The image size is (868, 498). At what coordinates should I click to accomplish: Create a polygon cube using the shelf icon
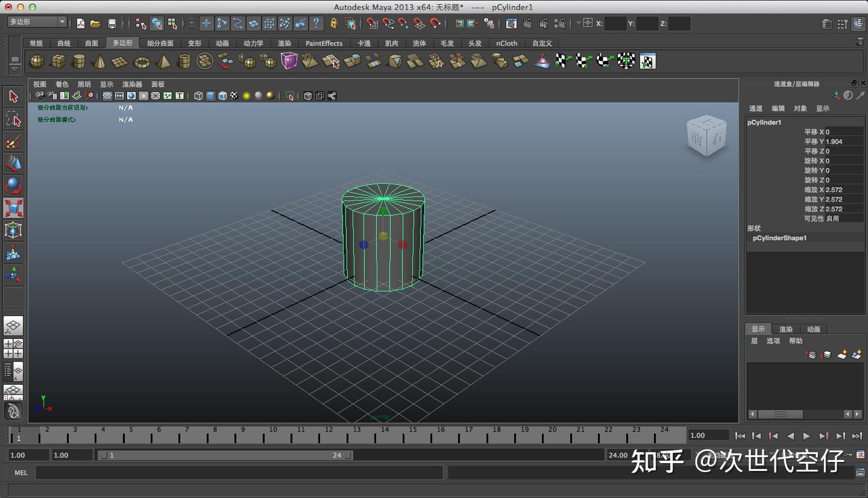58,60
